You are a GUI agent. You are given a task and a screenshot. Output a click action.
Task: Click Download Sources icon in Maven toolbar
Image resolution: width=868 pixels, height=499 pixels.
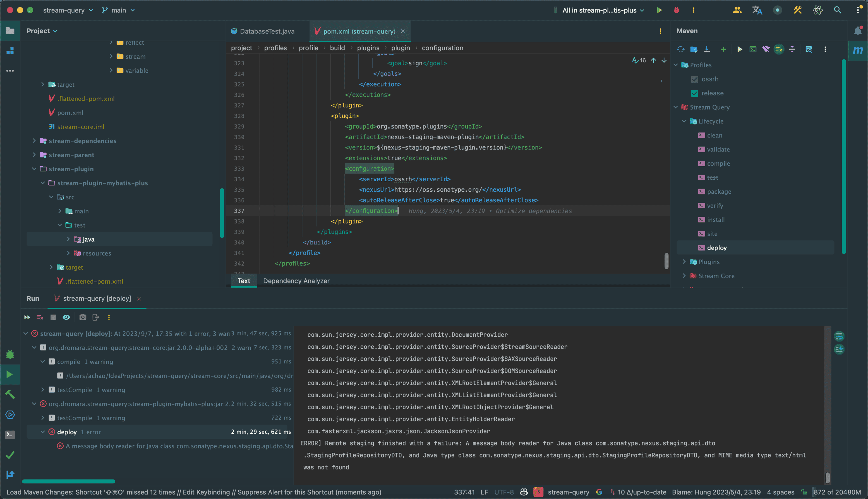706,49
